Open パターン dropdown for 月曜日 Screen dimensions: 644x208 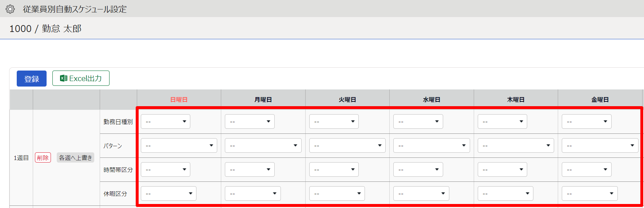point(263,145)
